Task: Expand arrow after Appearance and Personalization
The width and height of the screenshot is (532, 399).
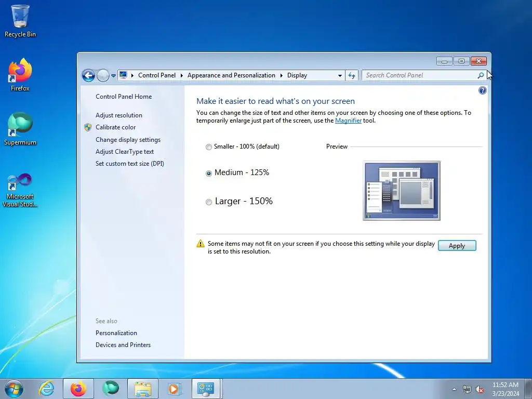Action: point(281,75)
